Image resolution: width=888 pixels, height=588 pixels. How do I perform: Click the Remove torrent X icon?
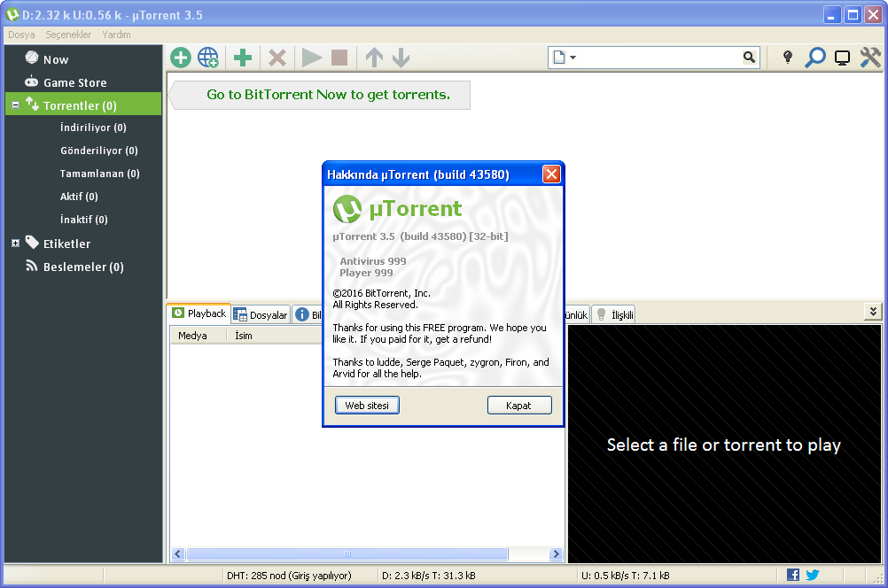click(277, 58)
